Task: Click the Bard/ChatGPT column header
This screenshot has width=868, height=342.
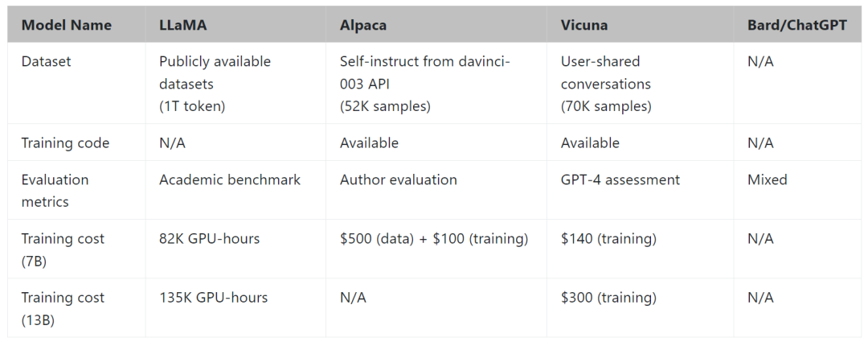Action: point(796,25)
